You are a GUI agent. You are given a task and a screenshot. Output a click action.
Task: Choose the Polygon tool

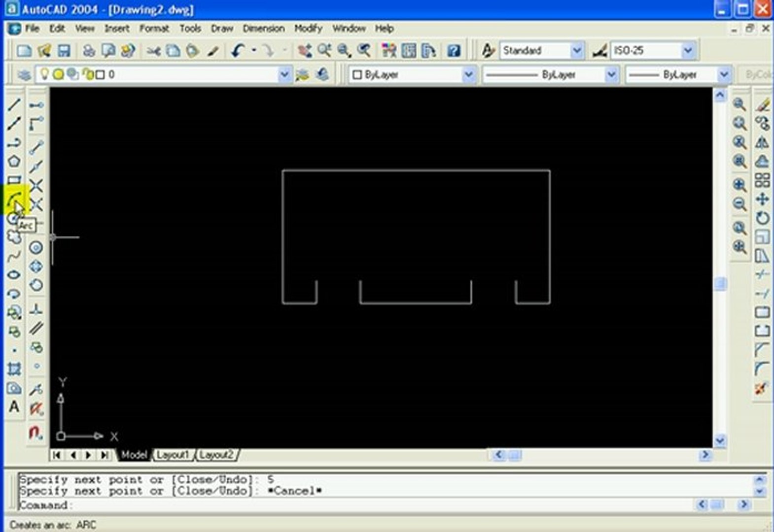tap(14, 161)
